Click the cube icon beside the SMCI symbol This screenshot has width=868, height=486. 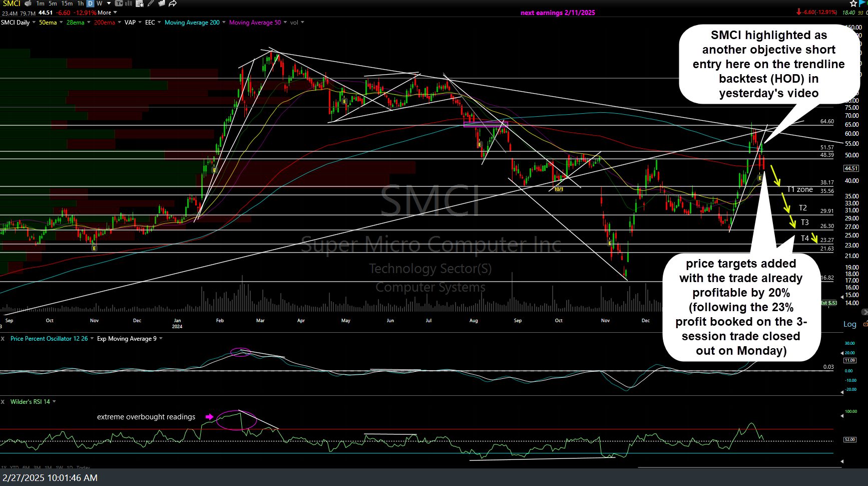[x=28, y=4]
